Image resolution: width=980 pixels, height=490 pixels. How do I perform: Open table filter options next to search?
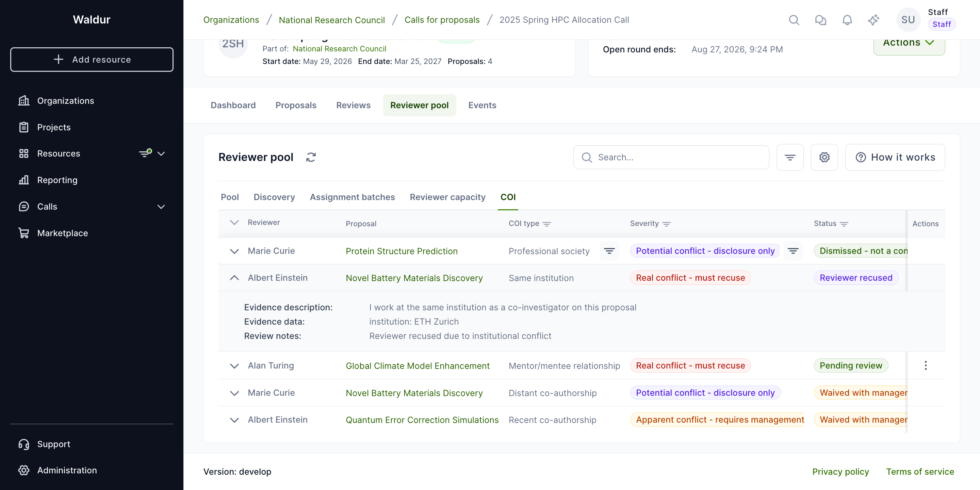790,157
